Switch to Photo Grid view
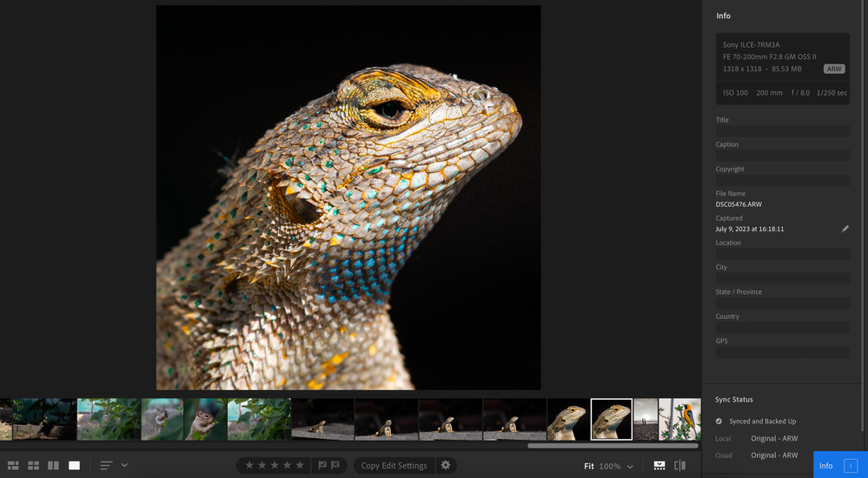The image size is (868, 478). click(x=12, y=466)
